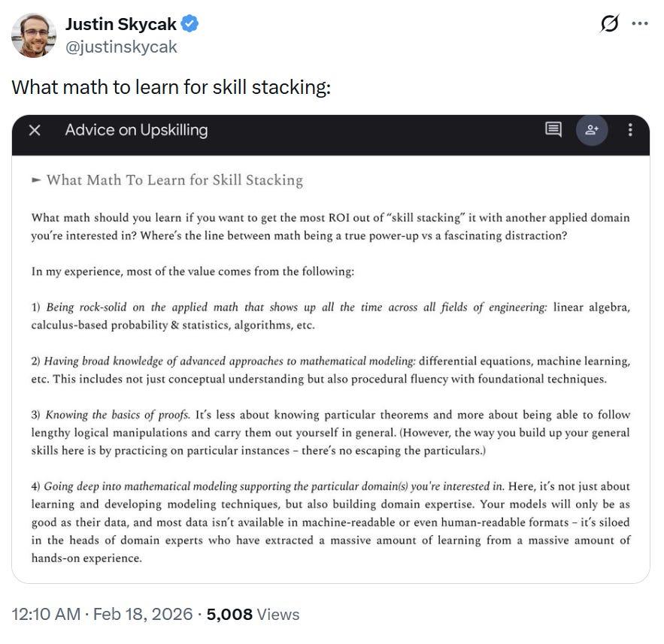Close the Advice on Upskilling document

click(34, 130)
